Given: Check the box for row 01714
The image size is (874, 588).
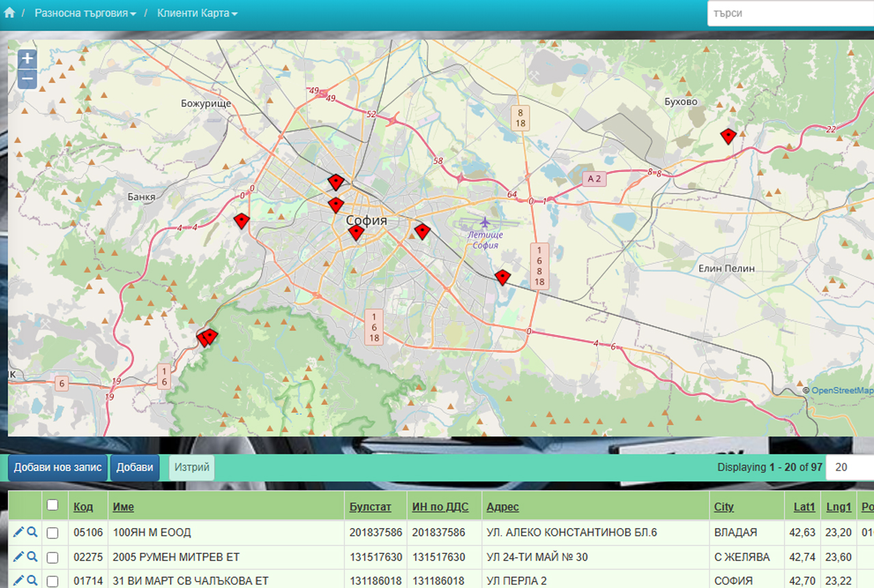Looking at the screenshot, I should pos(53,581).
